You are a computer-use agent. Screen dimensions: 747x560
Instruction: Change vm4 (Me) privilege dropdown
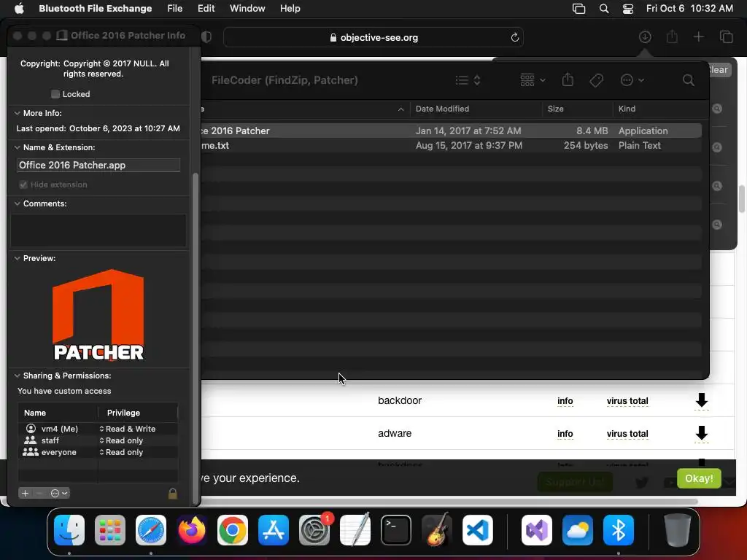[127, 429]
